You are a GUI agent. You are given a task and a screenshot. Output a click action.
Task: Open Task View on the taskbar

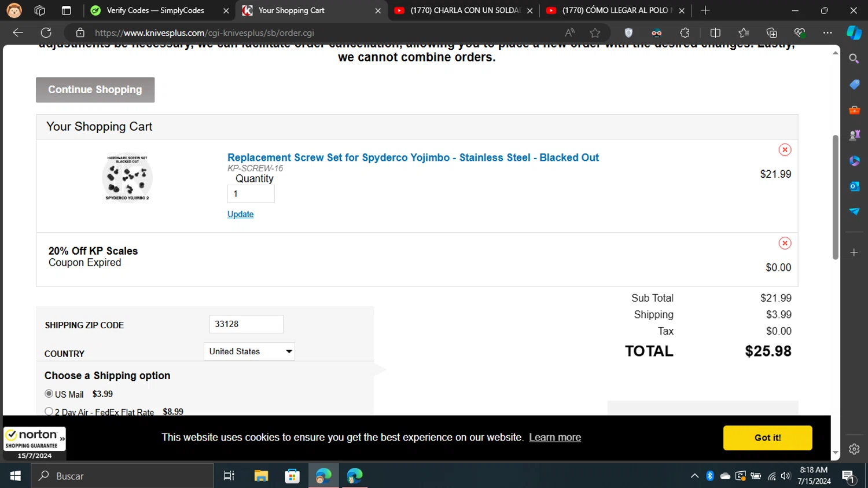pos(229,476)
